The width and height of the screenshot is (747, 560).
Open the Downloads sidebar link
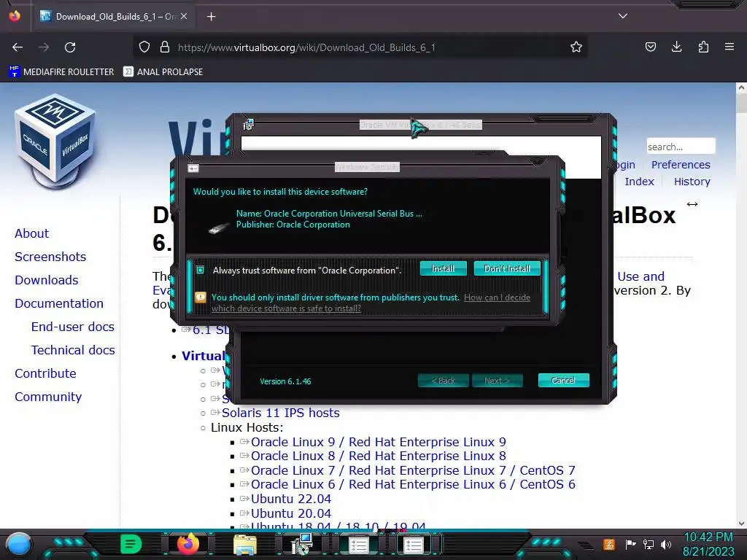tap(46, 280)
